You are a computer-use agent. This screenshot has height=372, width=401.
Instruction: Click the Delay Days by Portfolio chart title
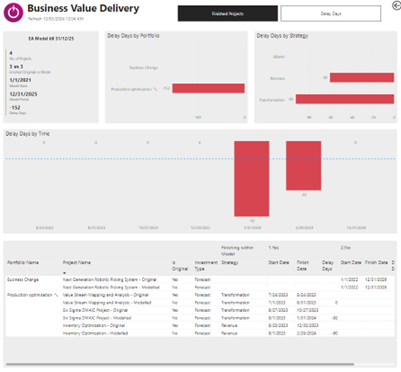point(133,36)
